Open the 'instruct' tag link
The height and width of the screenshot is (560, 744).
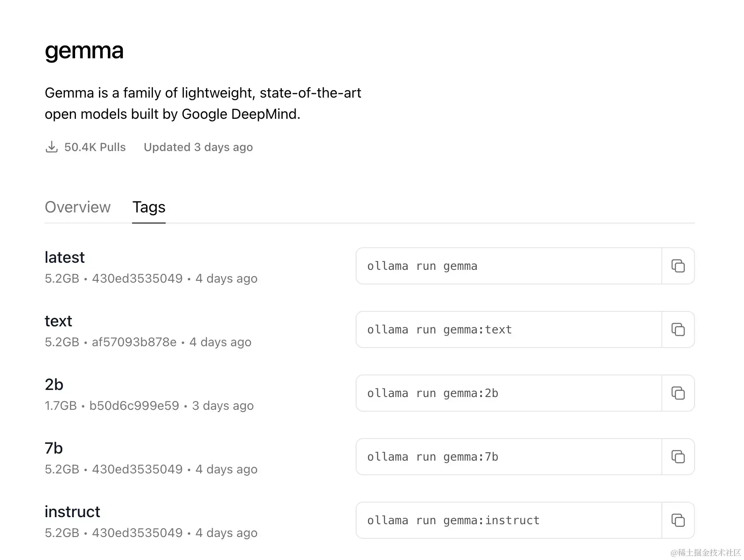tap(72, 512)
